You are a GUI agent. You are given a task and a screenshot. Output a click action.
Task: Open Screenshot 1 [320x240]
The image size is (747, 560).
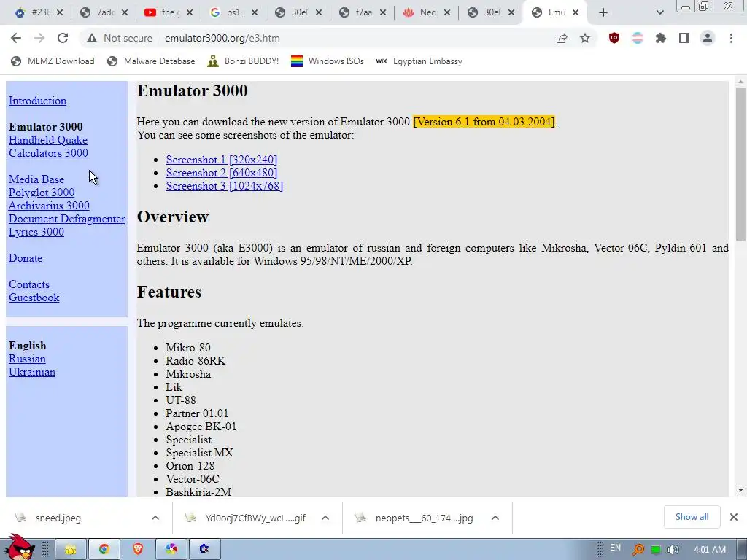coord(222,160)
